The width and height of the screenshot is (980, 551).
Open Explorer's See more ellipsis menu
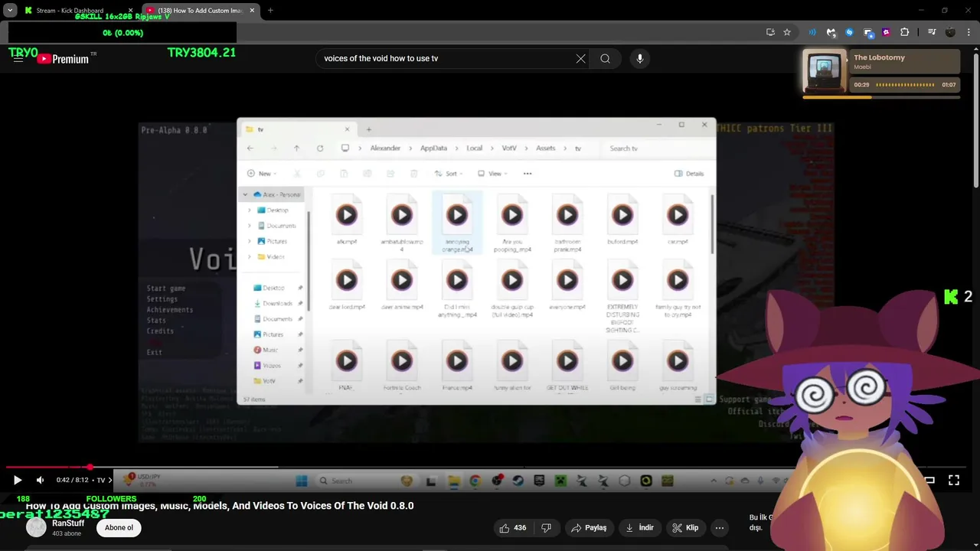(528, 174)
